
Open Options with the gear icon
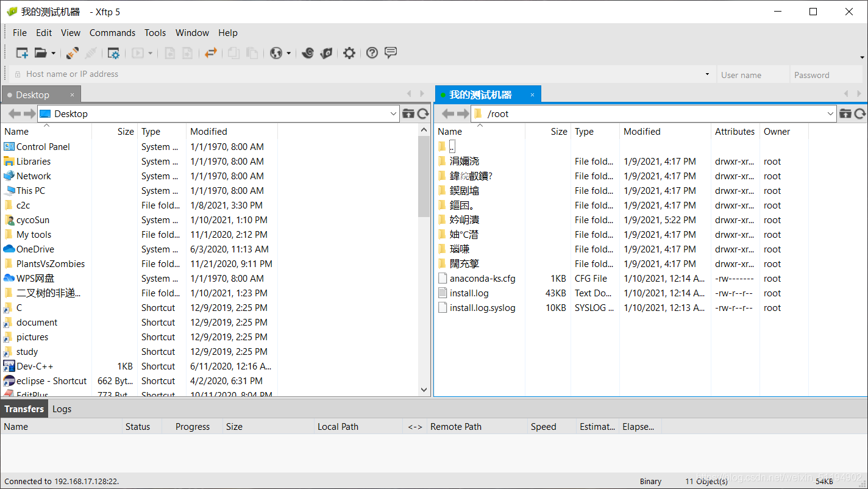(349, 53)
